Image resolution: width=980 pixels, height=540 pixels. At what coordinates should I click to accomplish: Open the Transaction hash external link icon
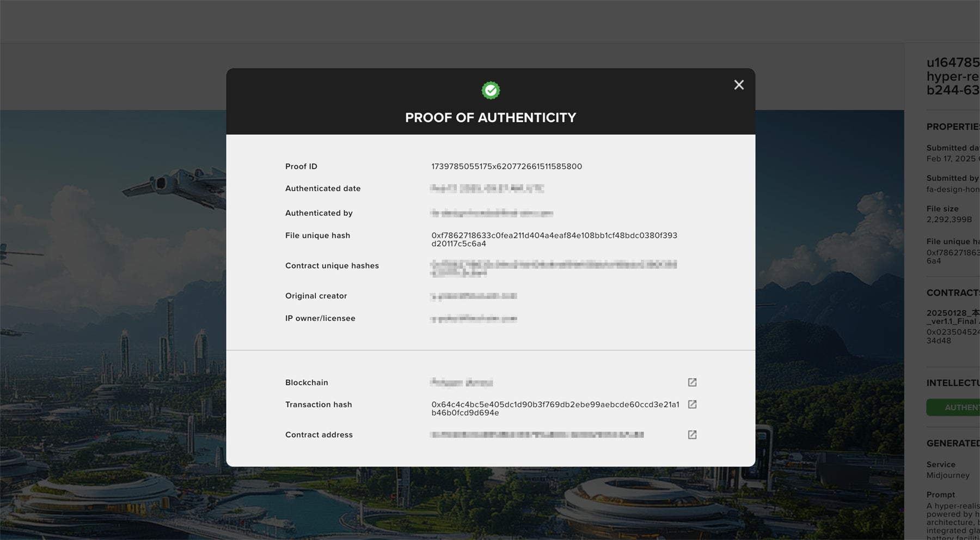point(692,404)
